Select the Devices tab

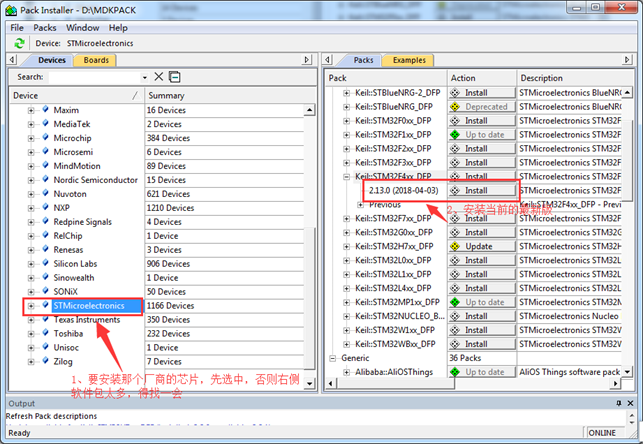[x=52, y=60]
